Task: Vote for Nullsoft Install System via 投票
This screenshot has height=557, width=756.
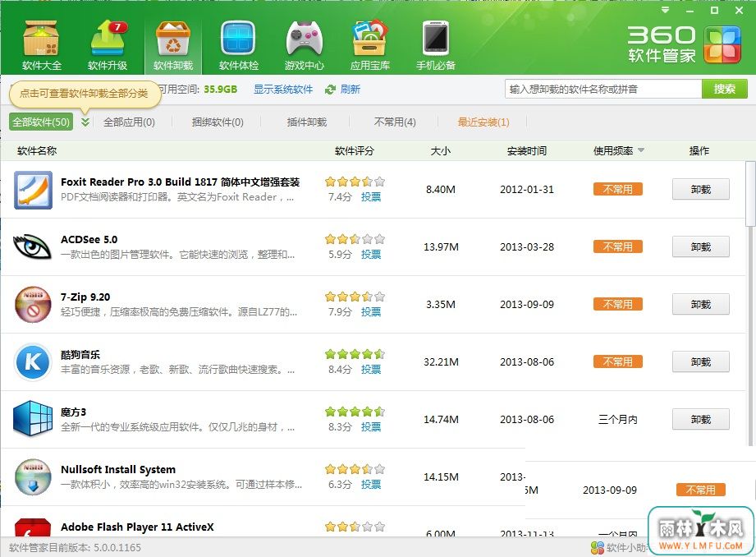Action: pyautogui.click(x=371, y=484)
